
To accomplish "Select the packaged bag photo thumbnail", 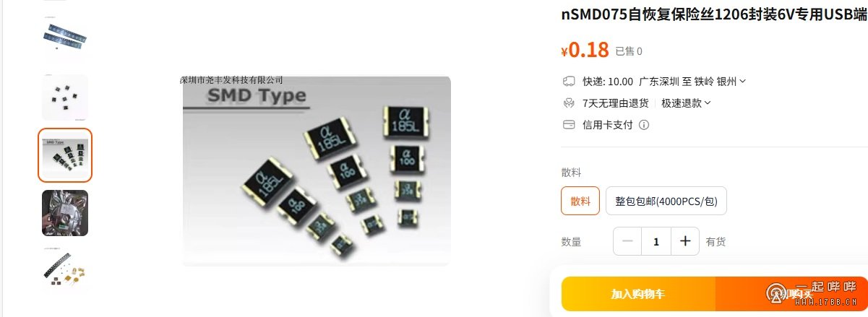I will click(65, 213).
